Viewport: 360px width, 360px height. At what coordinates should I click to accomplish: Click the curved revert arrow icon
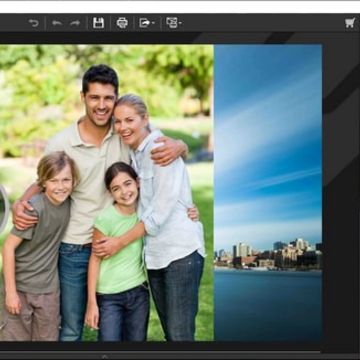(33, 23)
